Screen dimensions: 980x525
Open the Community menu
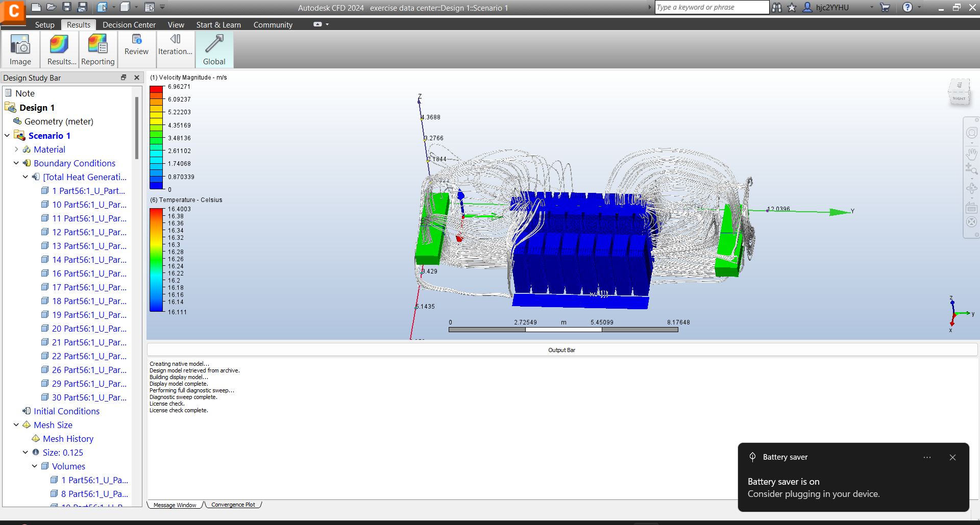(273, 24)
